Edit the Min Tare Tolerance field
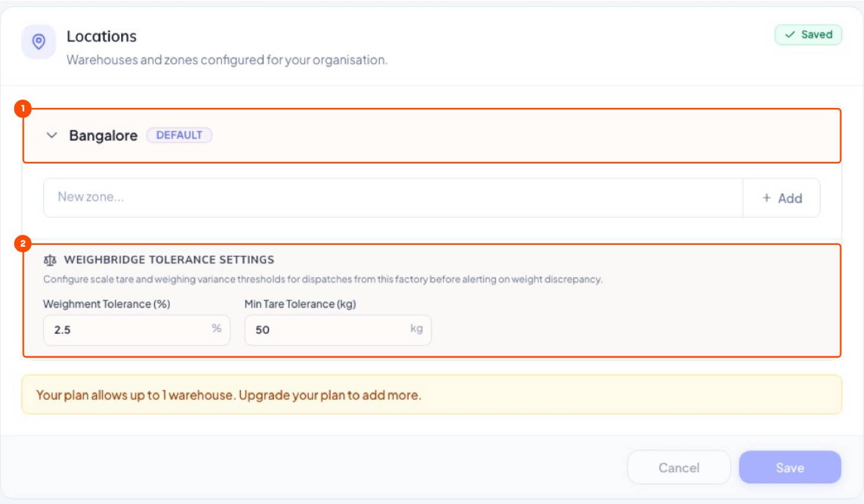 (338, 330)
